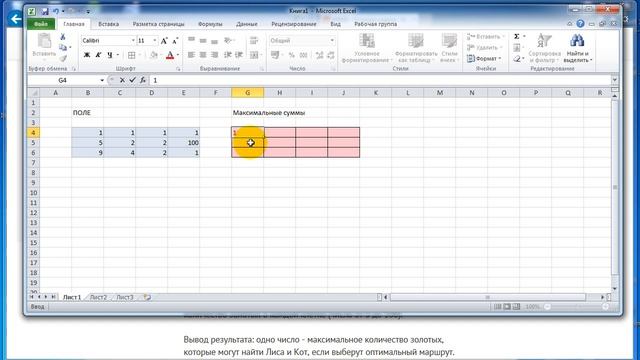Go back with the blue arrow outside Excel
Viewport: 640px width, 360px height.
16,19
